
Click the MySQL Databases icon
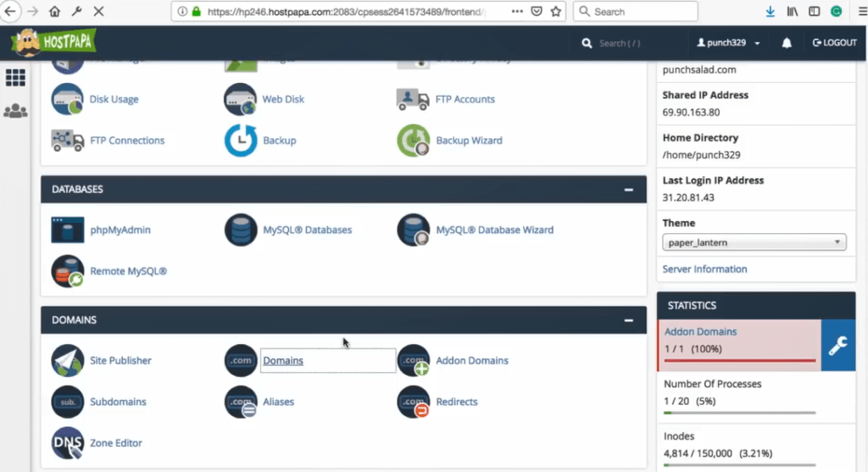coord(240,230)
